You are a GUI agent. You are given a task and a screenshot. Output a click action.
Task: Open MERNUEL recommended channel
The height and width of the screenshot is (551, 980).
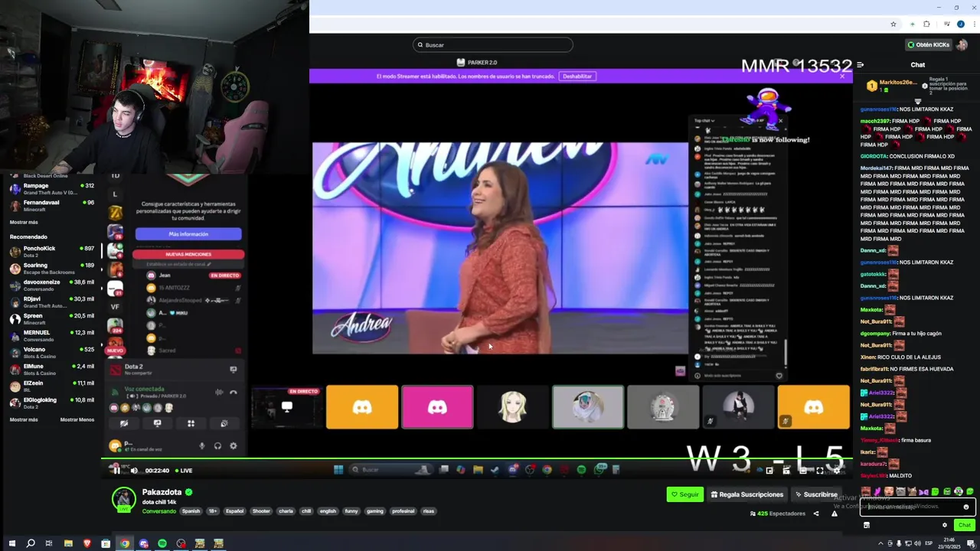coord(52,335)
